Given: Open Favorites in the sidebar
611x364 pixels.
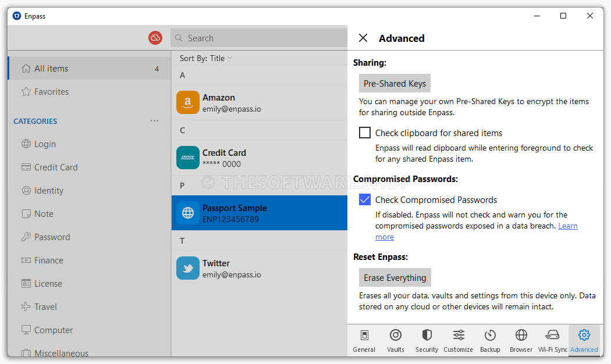Looking at the screenshot, I should 90,91.
